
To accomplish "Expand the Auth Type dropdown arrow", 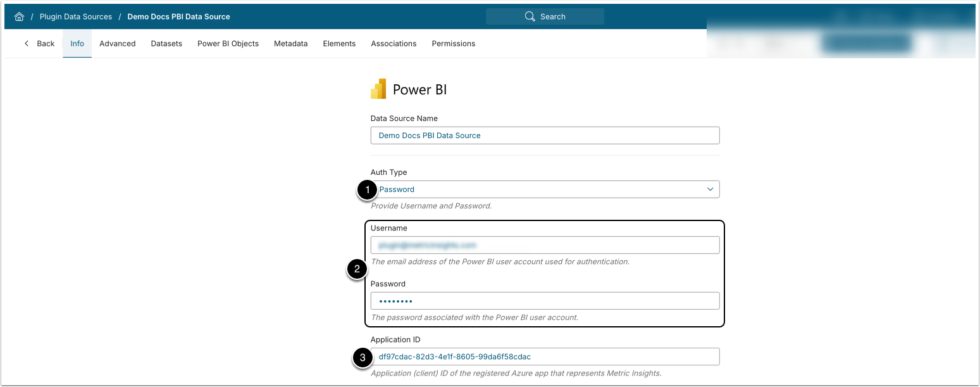I will (x=710, y=189).
